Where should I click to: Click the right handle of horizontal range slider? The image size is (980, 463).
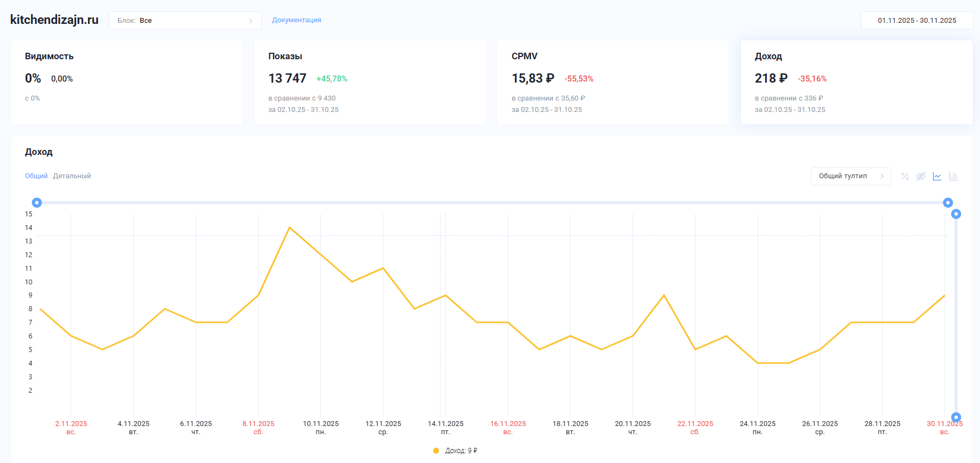948,203
